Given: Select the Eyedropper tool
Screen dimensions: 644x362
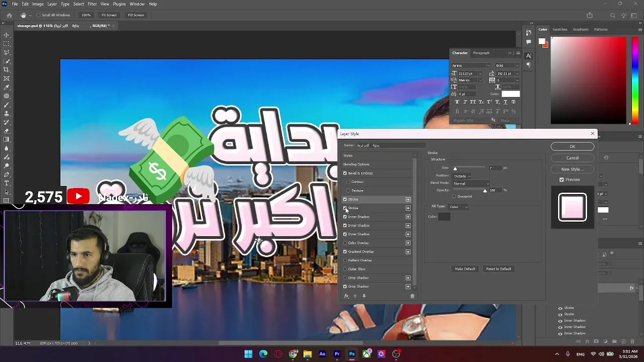Looking at the screenshot, I should (x=7, y=87).
